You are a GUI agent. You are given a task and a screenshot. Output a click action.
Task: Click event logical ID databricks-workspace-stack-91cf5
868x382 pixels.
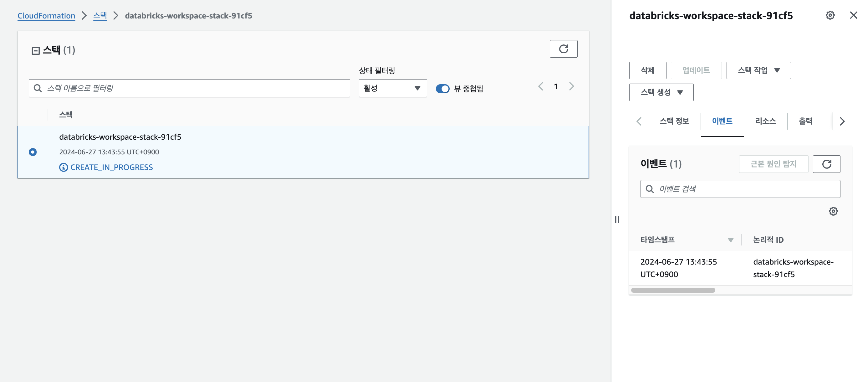793,268
